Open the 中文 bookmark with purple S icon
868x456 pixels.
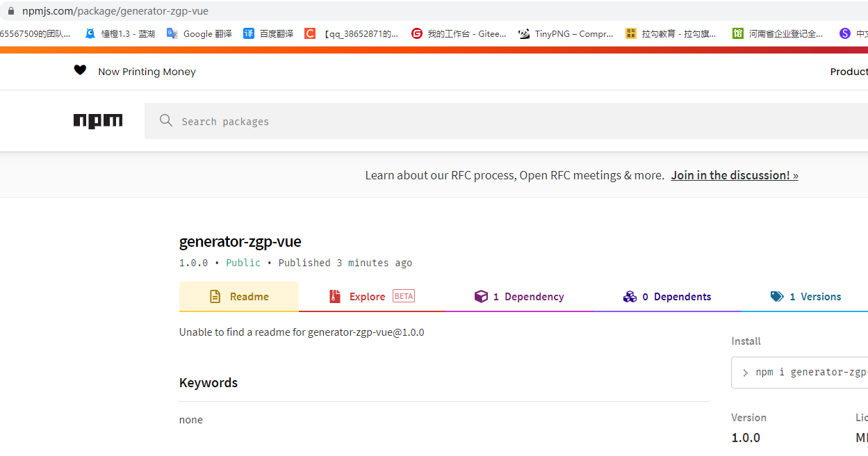click(853, 33)
